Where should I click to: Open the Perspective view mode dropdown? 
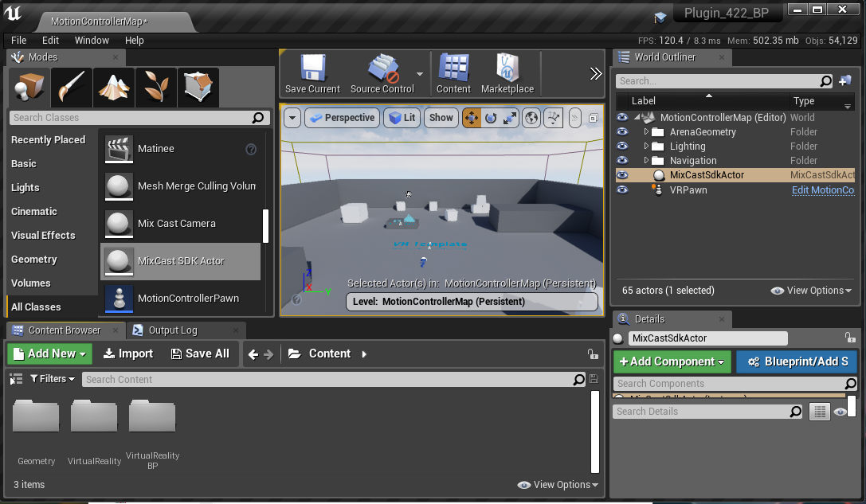343,118
